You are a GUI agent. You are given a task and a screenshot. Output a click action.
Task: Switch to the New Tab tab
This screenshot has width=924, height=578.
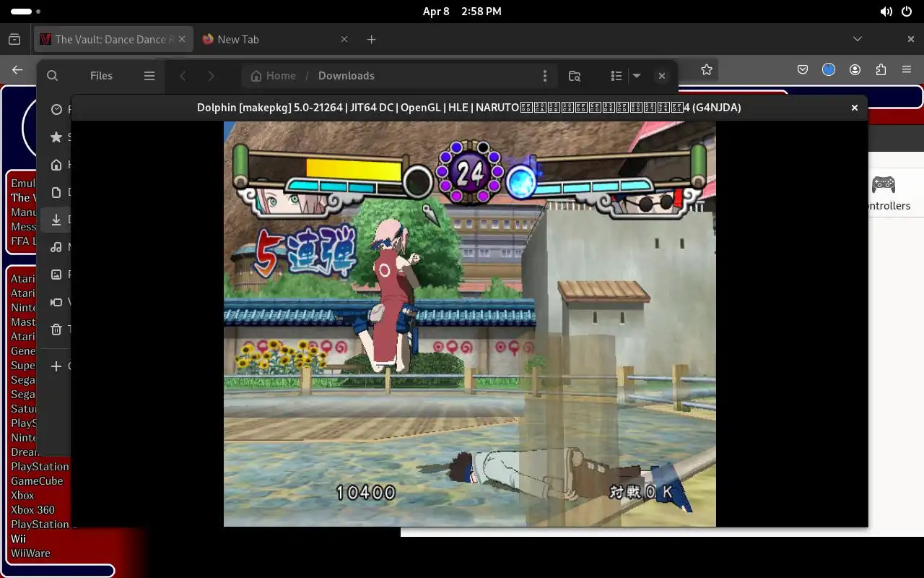click(x=274, y=39)
